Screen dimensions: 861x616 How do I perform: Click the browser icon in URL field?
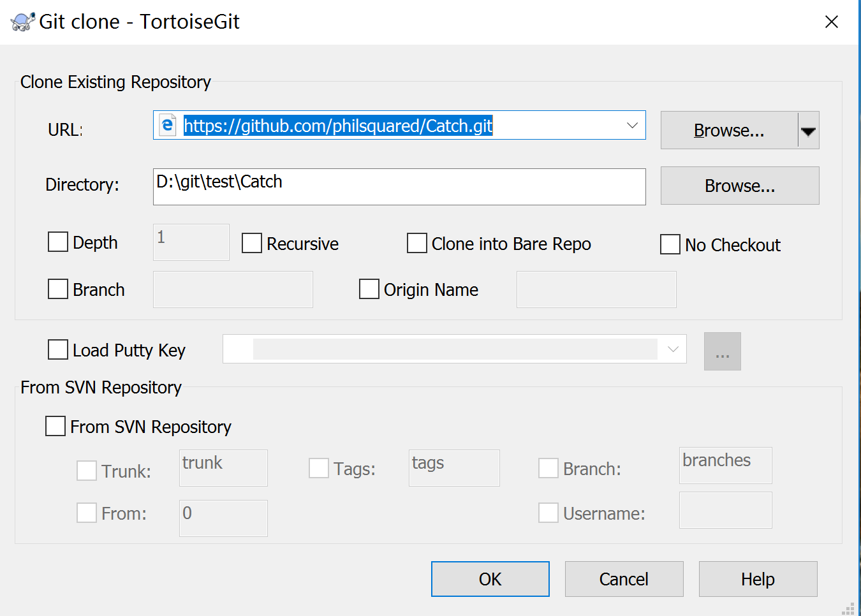point(167,125)
